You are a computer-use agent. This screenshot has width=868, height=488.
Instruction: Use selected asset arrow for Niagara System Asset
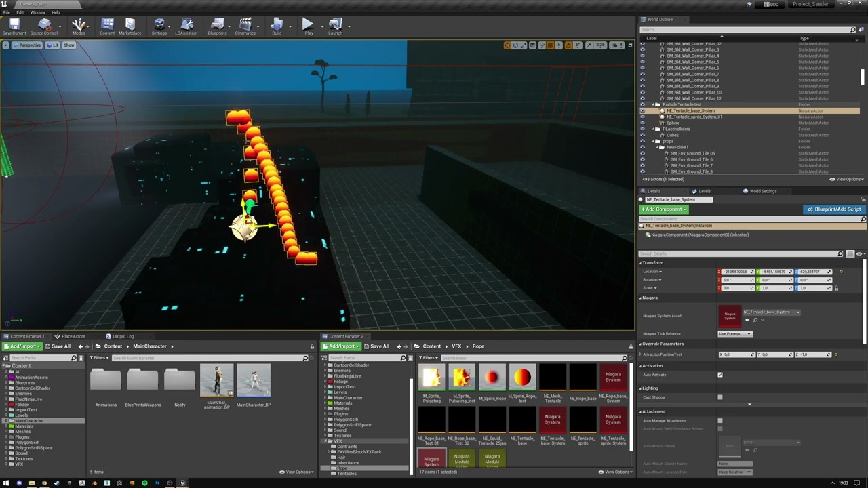pos(747,320)
